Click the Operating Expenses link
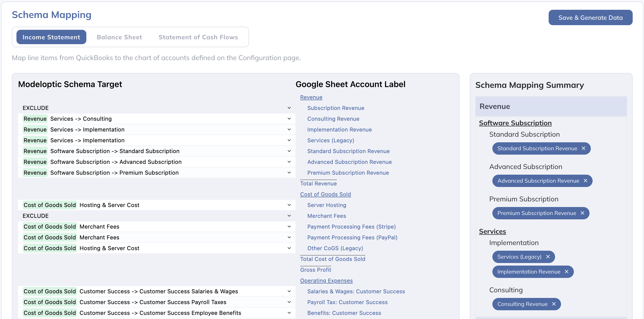 (x=326, y=281)
